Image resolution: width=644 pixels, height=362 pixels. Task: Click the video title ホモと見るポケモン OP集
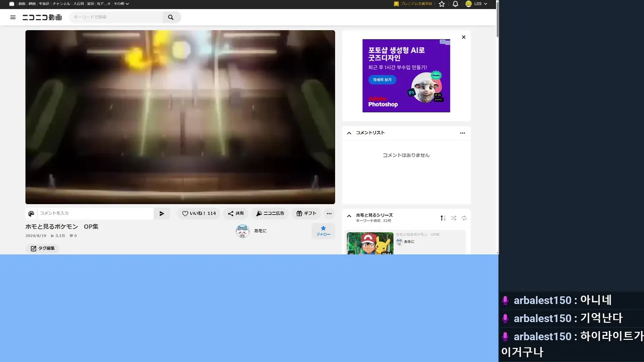62,227
